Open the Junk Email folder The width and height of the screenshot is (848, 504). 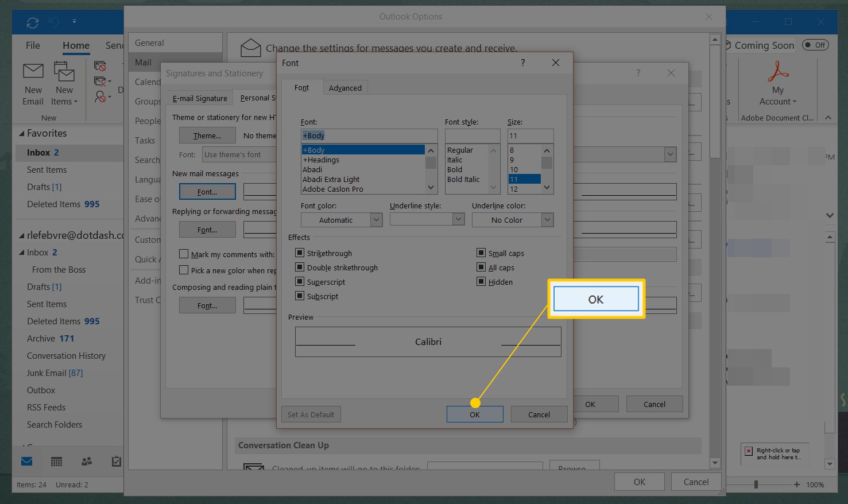pyautogui.click(x=55, y=373)
